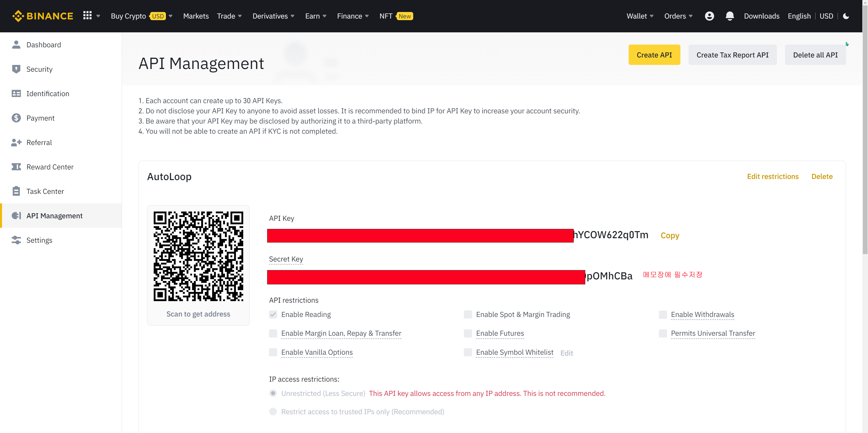Toggle dark mode moon icon
The height and width of the screenshot is (433, 868).
[x=846, y=16]
